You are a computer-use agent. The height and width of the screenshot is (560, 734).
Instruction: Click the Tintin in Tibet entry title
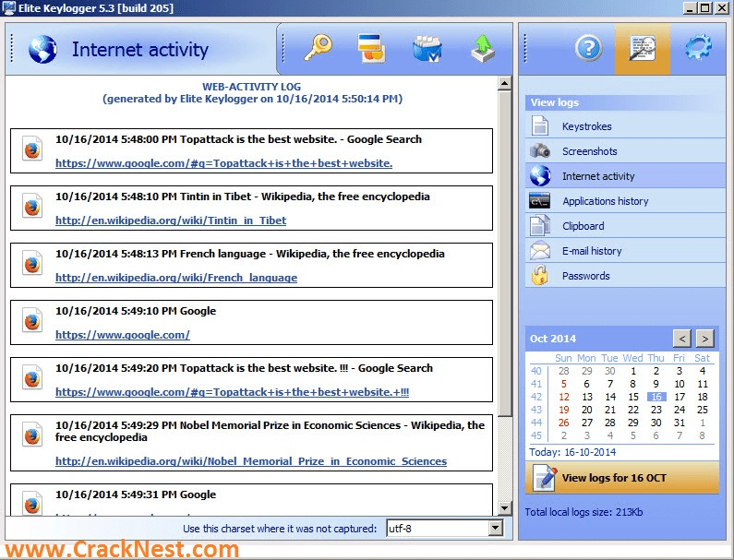click(243, 196)
